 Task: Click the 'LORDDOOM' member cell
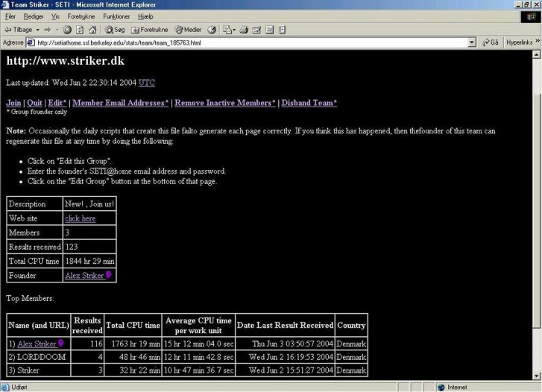(x=39, y=357)
